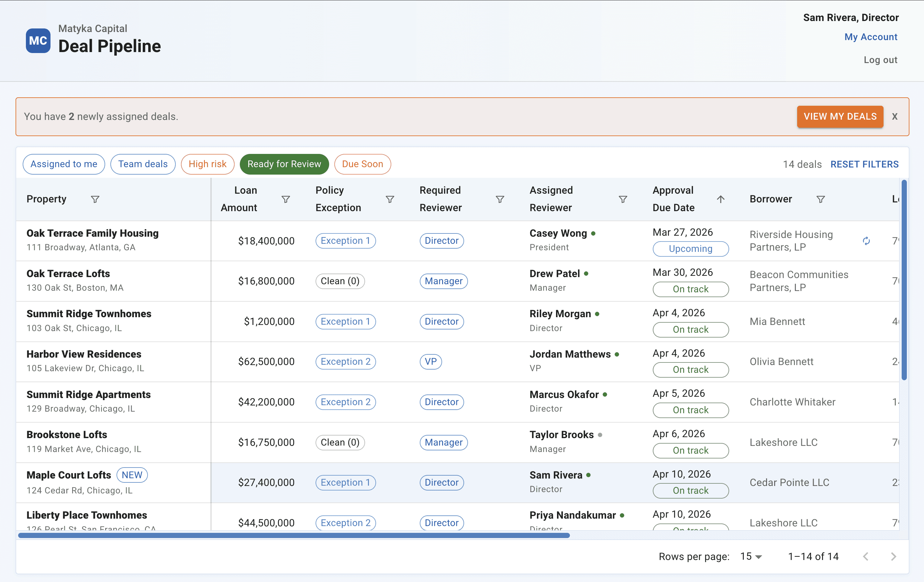Click the horizontal table scrollbar

(294, 535)
